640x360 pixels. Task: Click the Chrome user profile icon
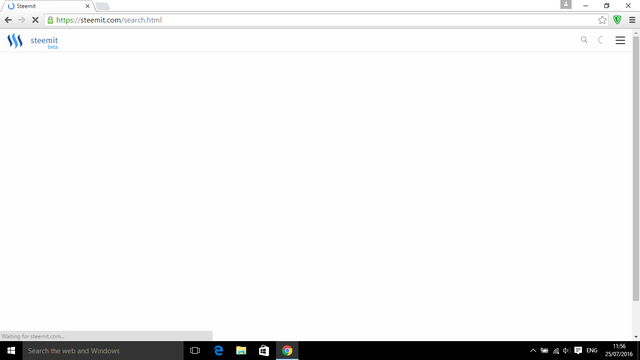pos(566,4)
